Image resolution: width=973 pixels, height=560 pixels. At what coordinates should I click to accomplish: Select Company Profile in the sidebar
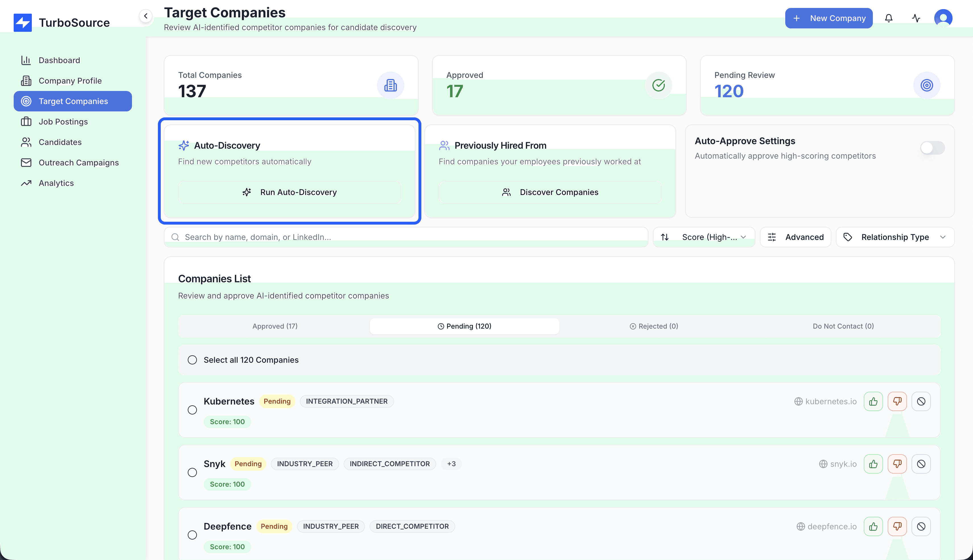click(70, 80)
